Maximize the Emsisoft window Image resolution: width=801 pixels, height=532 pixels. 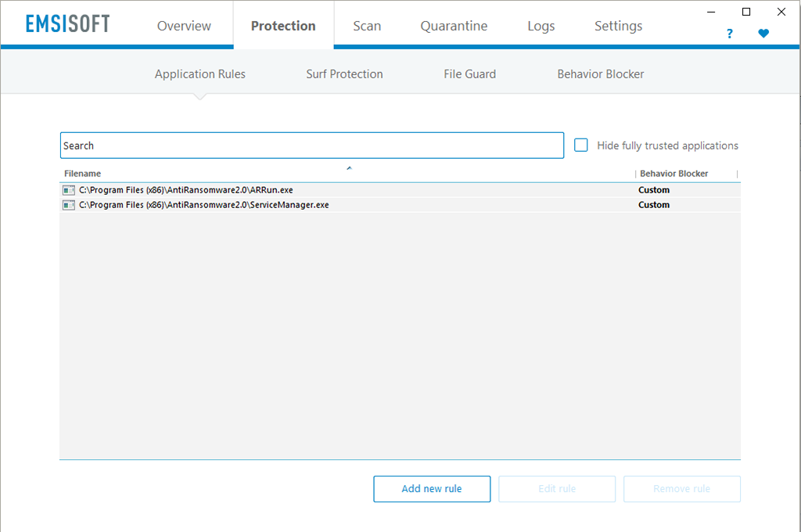(x=746, y=12)
